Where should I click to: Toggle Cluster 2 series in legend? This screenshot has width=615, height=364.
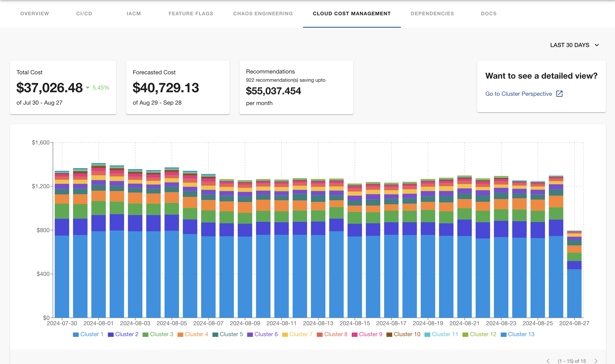pos(126,334)
